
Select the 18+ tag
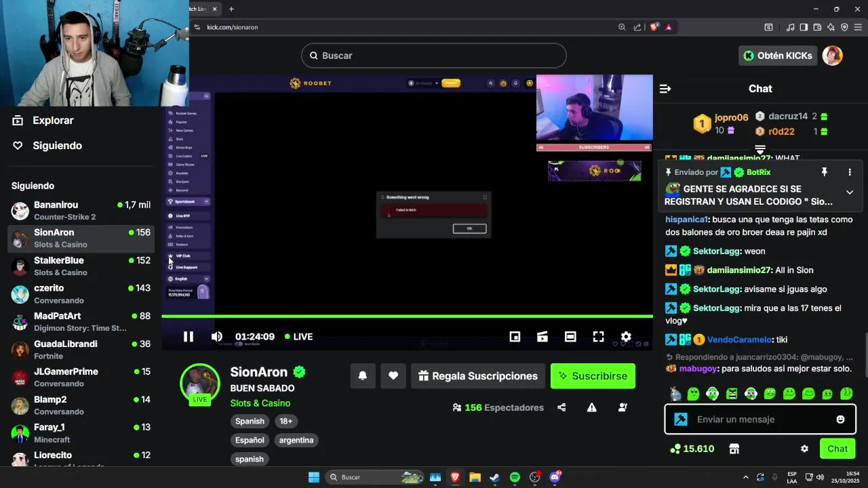tap(286, 422)
